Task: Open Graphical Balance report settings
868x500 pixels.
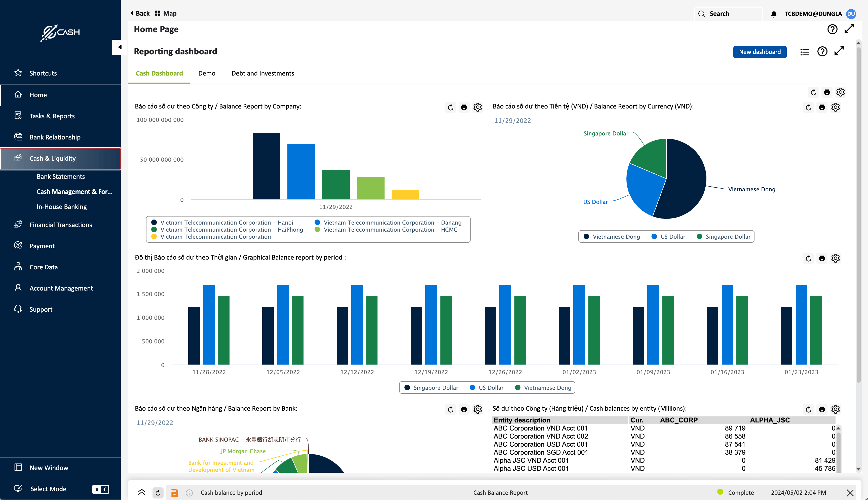Action: (835, 258)
